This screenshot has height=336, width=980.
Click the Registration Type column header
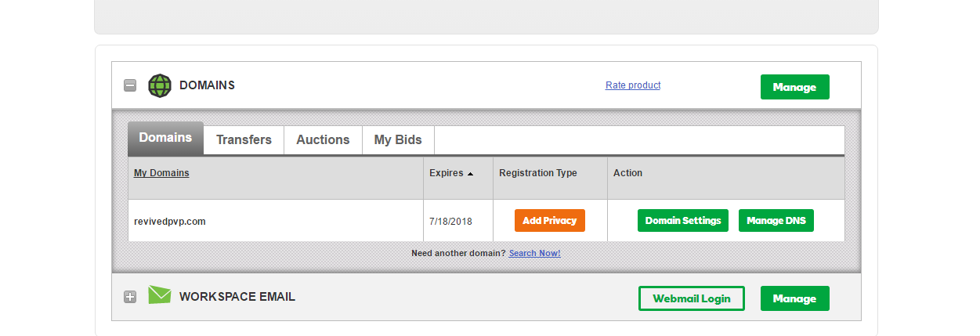538,173
